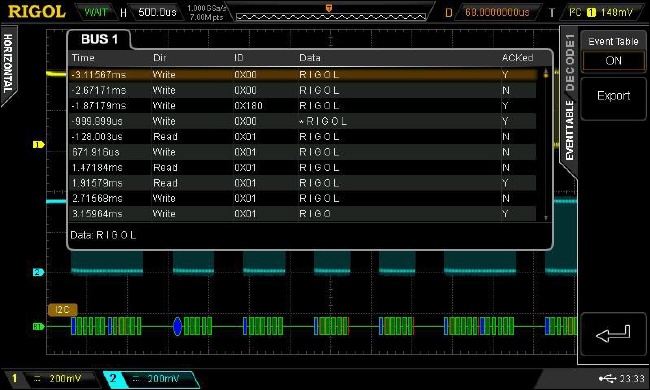
Task: Select the row at 1.91579ms
Action: pos(303,183)
